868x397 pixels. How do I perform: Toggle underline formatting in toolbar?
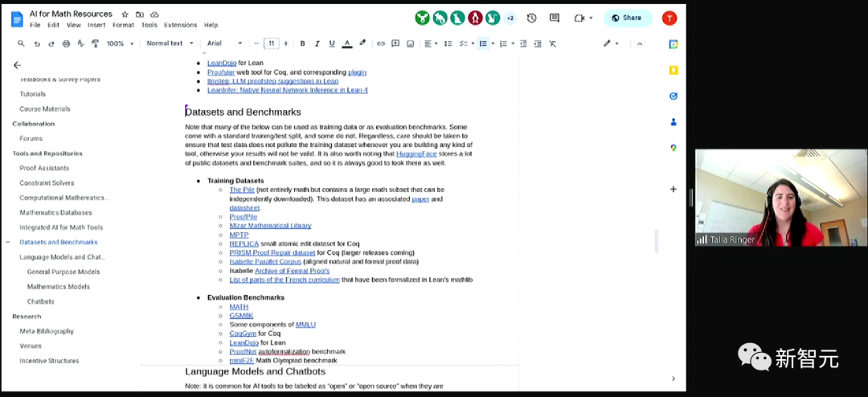pyautogui.click(x=332, y=43)
